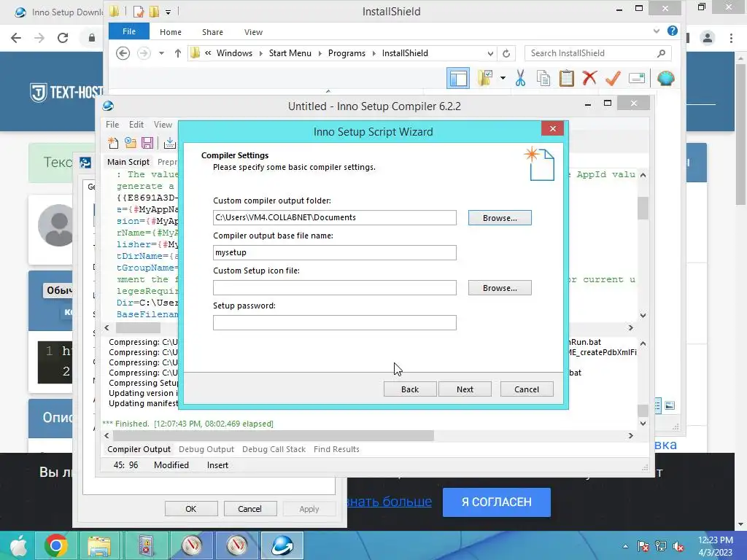This screenshot has width=747, height=560.
Task: Open the View menu in Inno Setup Compiler
Action: point(163,124)
